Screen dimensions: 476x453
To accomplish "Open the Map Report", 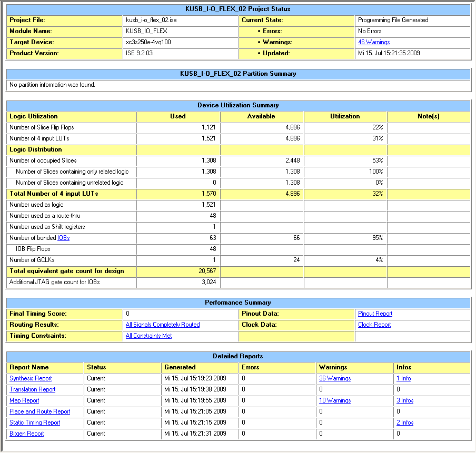I will pyautogui.click(x=24, y=400).
